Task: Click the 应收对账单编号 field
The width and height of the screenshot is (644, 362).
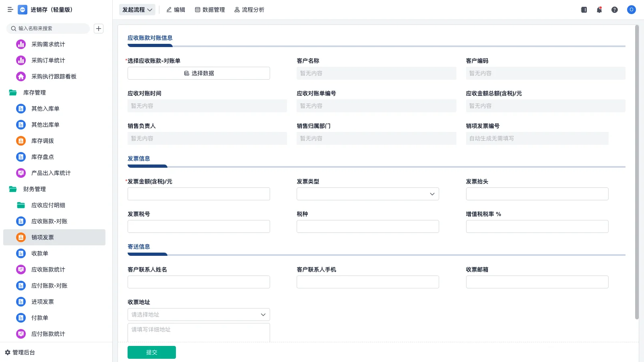Action: (x=376, y=106)
